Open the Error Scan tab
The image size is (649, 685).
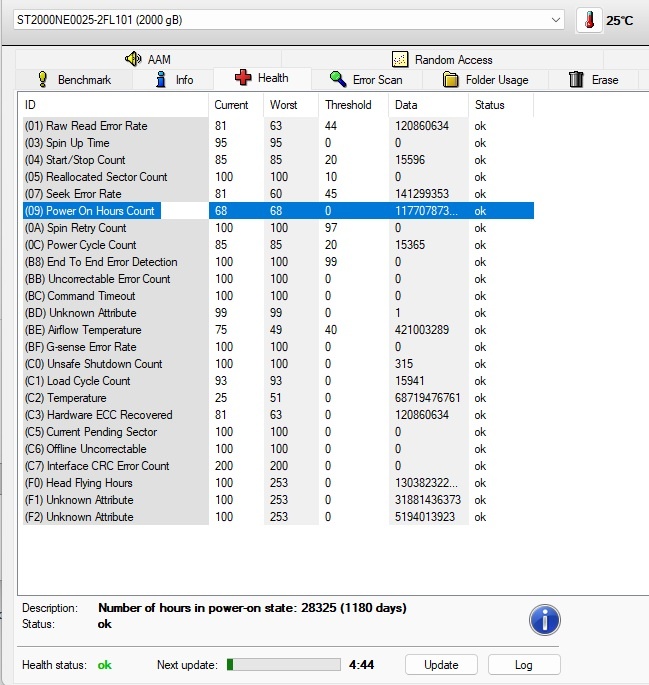[x=367, y=80]
